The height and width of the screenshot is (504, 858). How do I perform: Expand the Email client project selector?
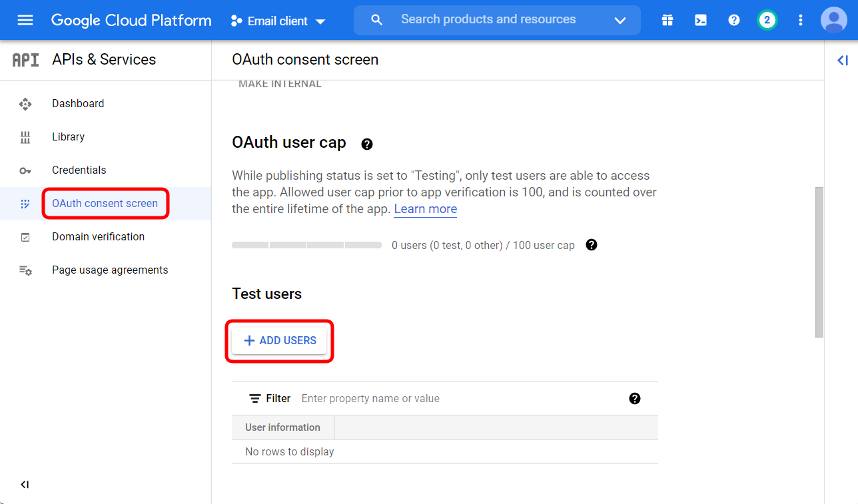[278, 21]
